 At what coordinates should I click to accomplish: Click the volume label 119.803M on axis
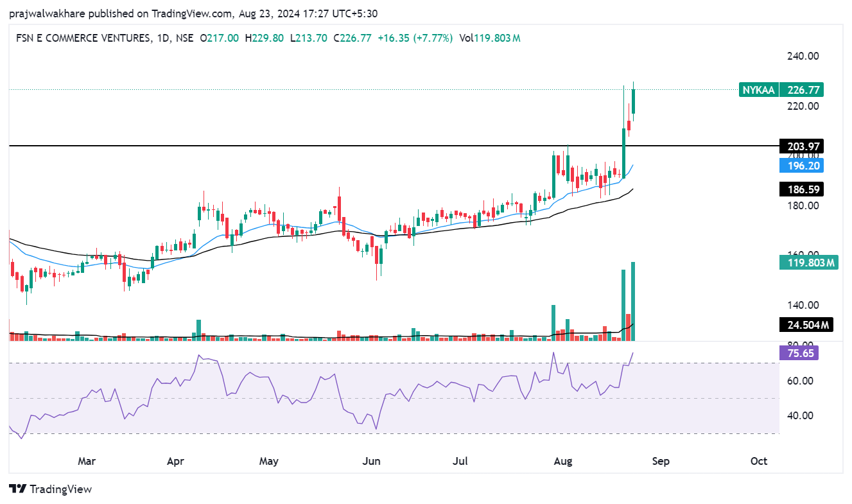coord(808,262)
